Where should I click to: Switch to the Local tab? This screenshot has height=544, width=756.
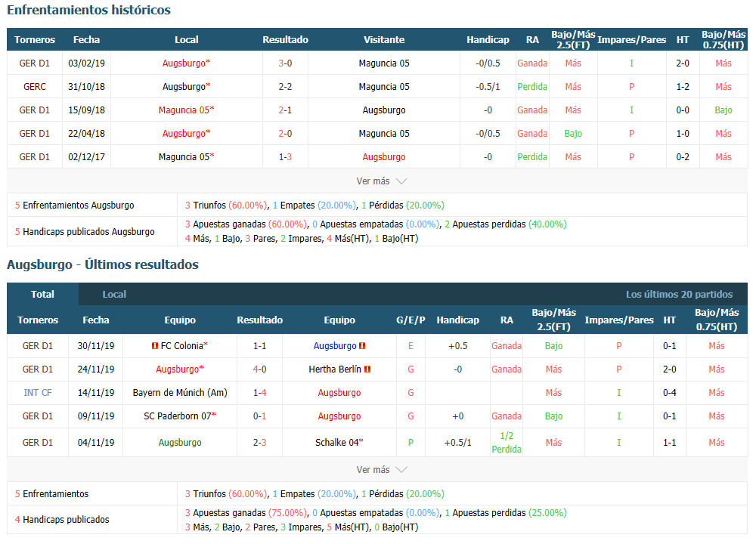pyautogui.click(x=114, y=295)
